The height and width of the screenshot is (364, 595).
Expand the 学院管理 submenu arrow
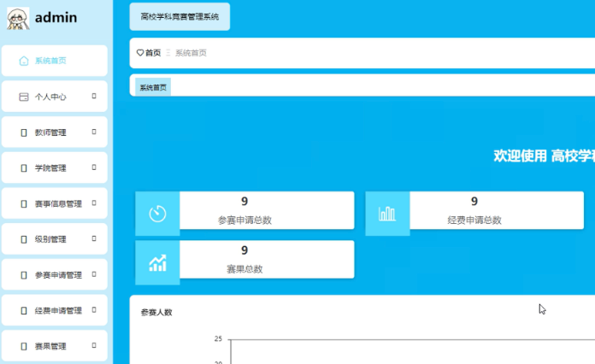click(94, 167)
